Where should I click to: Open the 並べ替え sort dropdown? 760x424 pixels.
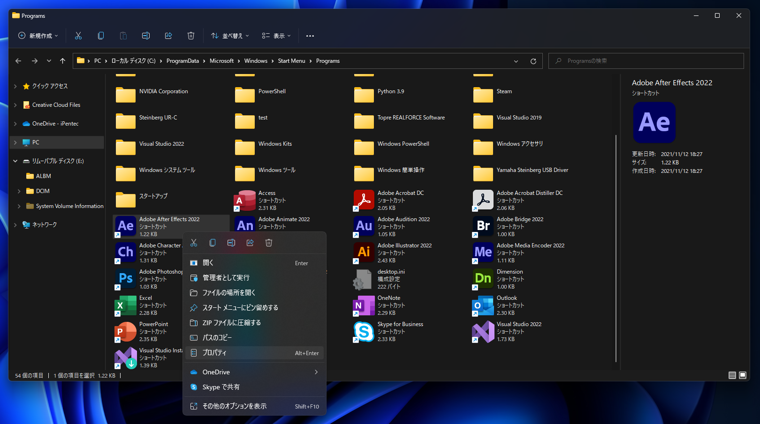coord(230,36)
